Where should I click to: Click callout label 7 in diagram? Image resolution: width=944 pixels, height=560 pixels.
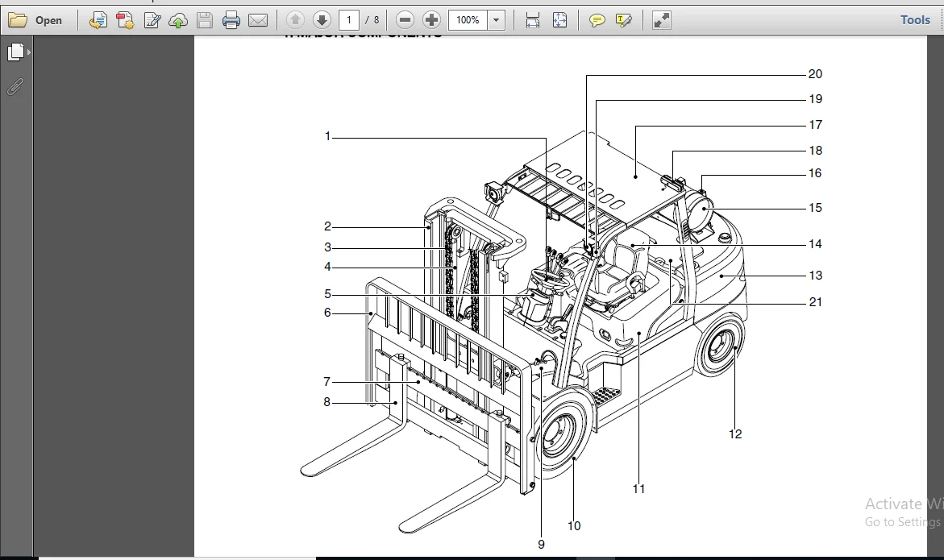pyautogui.click(x=327, y=382)
